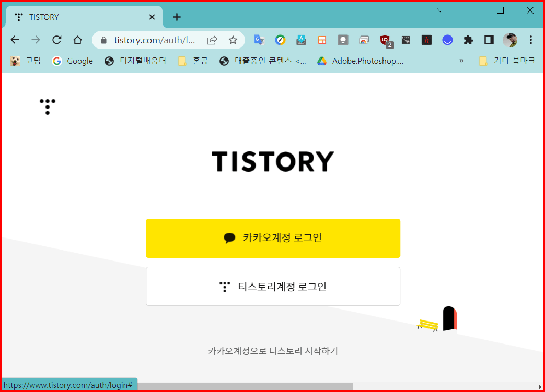
Task: Click 티스토리계정 로그인 button
Action: coord(273,287)
